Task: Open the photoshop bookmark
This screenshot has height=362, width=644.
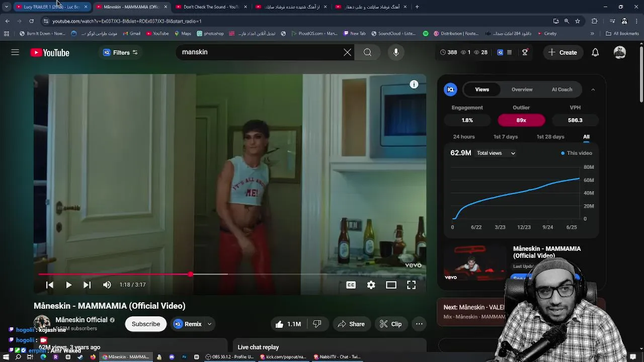Action: [210, 34]
